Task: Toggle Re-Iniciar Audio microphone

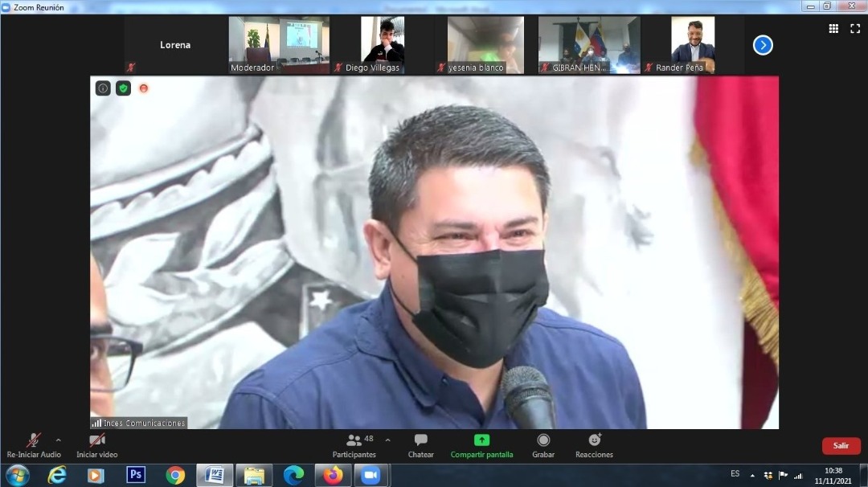Action: tap(34, 445)
